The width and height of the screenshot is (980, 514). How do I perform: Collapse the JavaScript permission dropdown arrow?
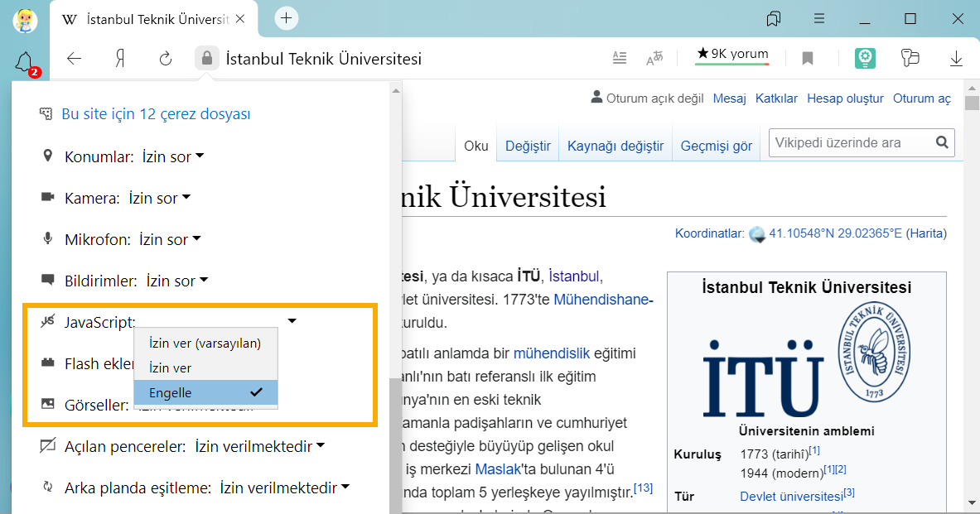point(292,321)
